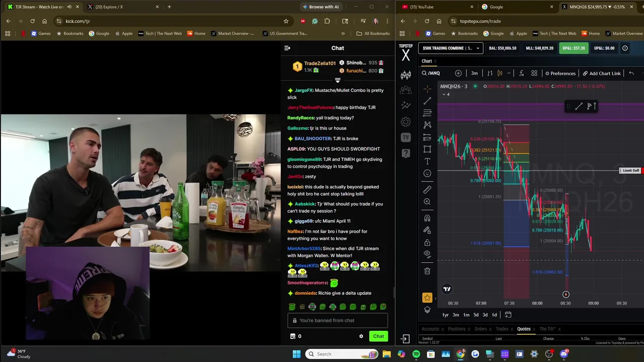Open the $50K Trading Combine account dropdown
644x362 pixels.
451,48
